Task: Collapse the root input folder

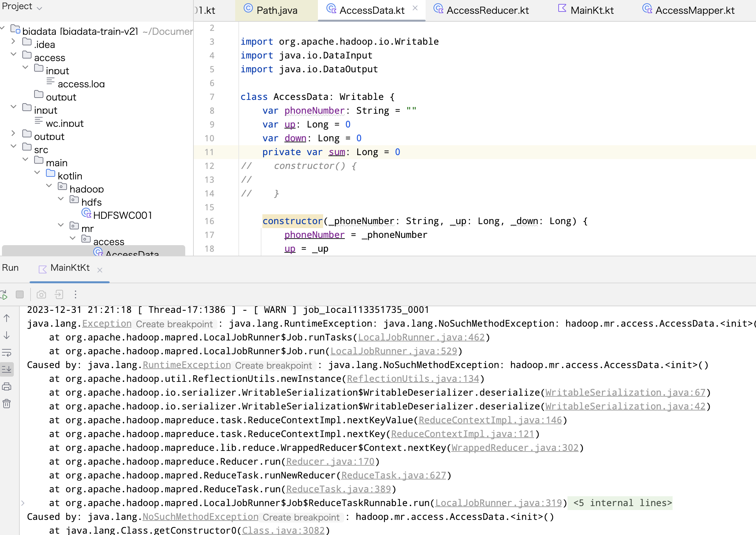Action: [x=13, y=107]
